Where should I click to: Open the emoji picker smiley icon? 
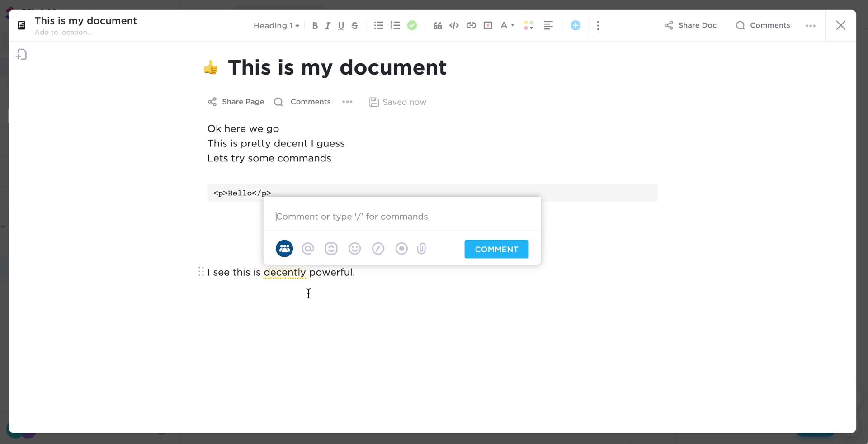355,249
